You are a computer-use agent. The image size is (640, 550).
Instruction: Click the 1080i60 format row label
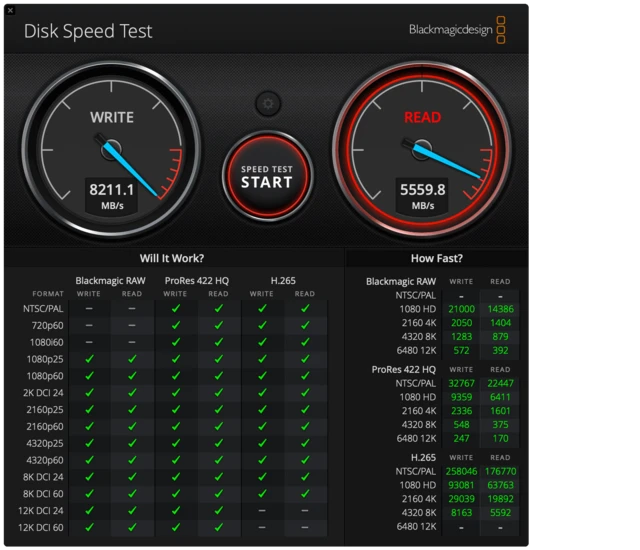[x=47, y=342]
